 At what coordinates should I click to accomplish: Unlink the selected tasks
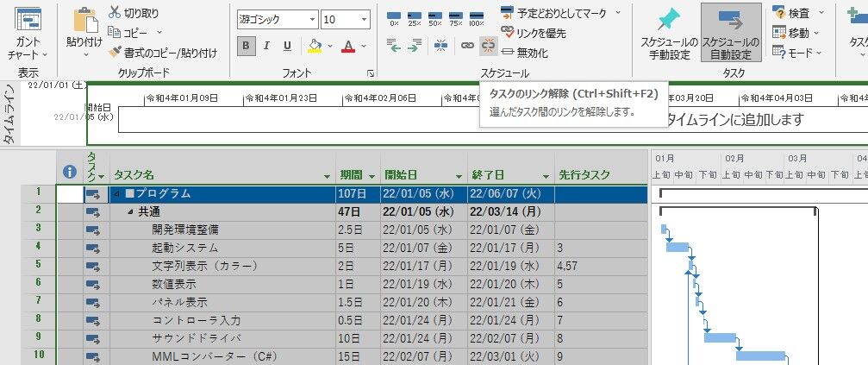click(x=488, y=46)
